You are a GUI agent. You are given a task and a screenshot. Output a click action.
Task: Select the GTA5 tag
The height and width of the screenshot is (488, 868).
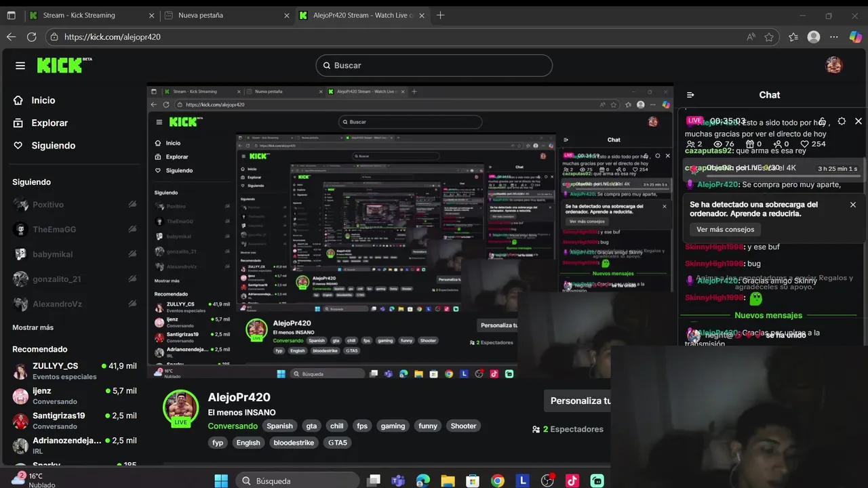click(338, 443)
